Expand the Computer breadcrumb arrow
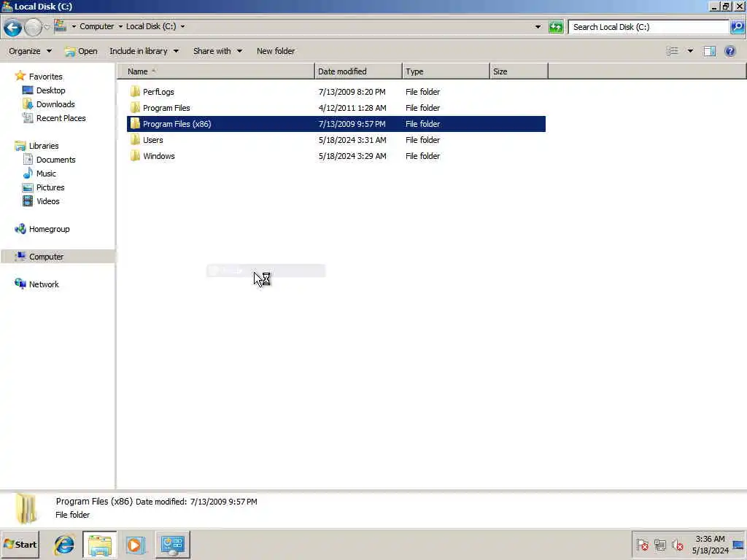Screen dimensions: 747x560 [x=120, y=27]
